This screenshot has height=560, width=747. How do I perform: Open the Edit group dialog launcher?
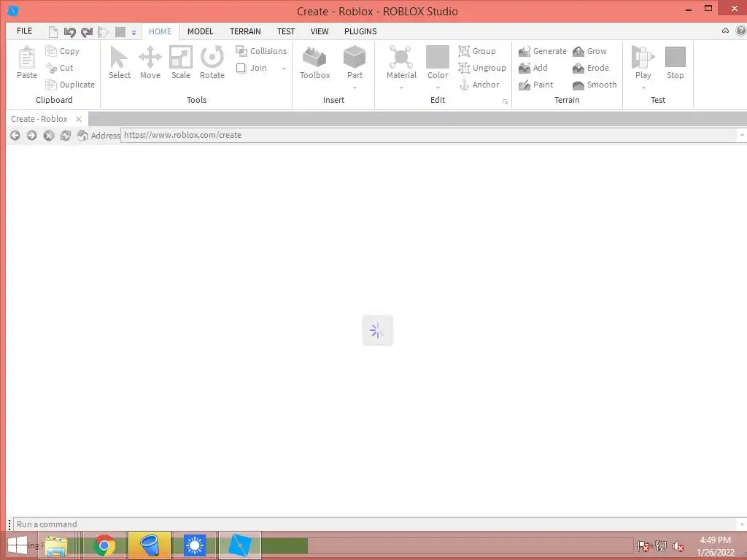(505, 102)
